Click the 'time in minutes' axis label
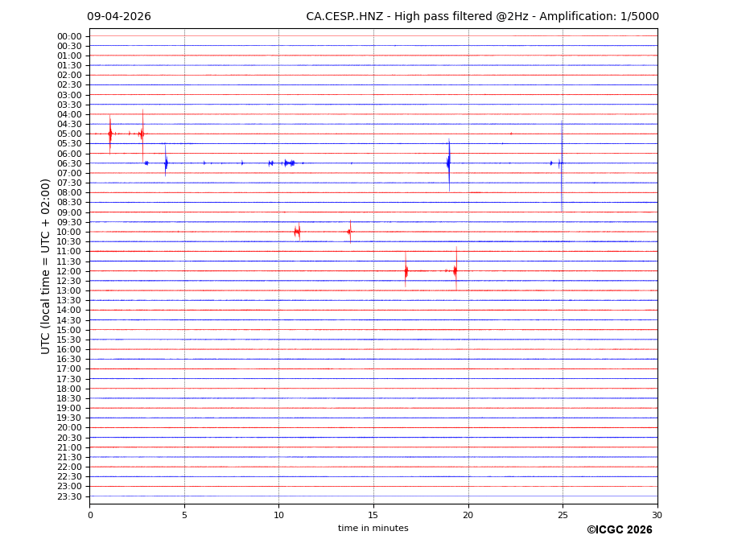The width and height of the screenshot is (746, 560). tap(373, 529)
